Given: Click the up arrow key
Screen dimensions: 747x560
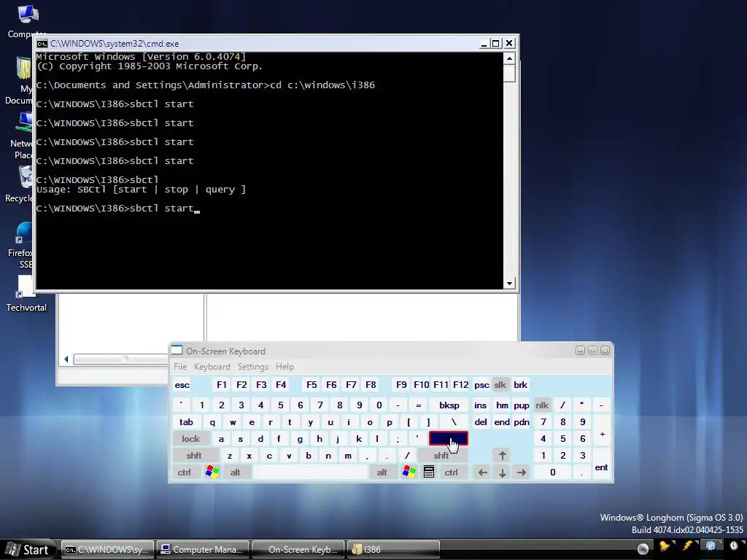Looking at the screenshot, I should (502, 456).
